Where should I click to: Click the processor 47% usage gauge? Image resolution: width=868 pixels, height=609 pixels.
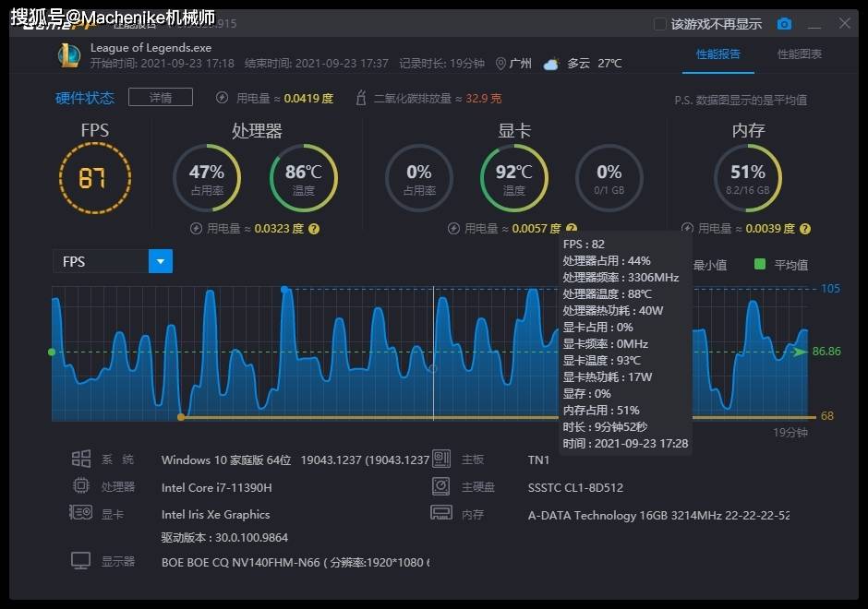click(207, 178)
